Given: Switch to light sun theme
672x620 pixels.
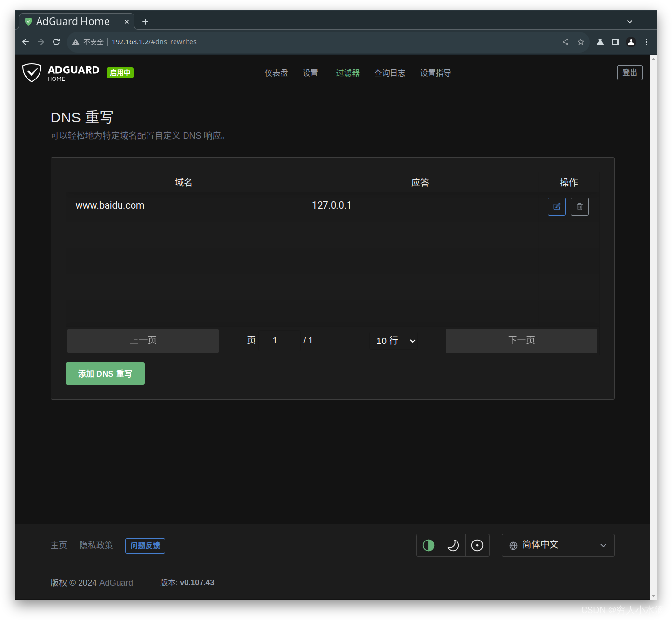Looking at the screenshot, I should pyautogui.click(x=477, y=545).
